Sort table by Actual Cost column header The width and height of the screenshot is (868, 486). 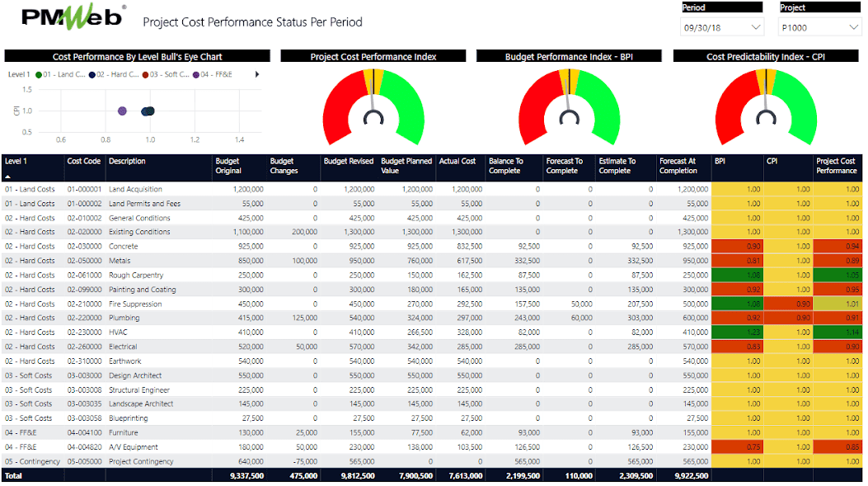click(457, 161)
